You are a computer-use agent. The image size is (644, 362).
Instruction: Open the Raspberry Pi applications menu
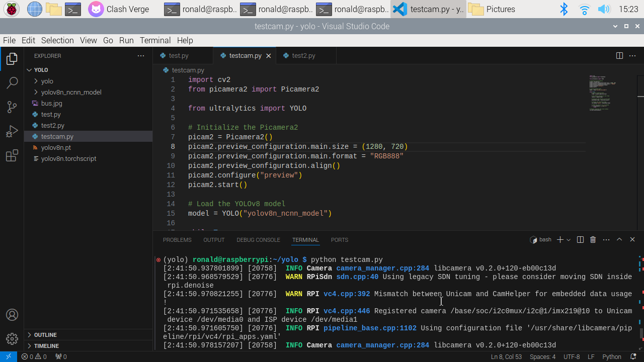(x=12, y=9)
